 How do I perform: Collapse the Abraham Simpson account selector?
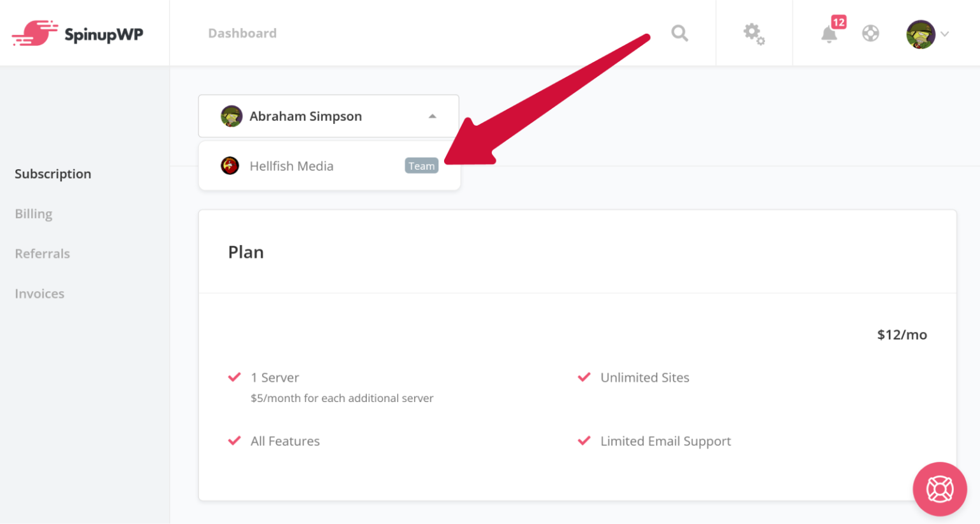pyautogui.click(x=432, y=116)
